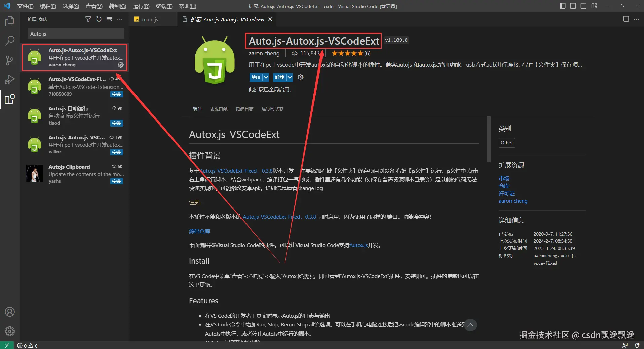
Task: Show errors and warnings count
Action: pos(28,346)
